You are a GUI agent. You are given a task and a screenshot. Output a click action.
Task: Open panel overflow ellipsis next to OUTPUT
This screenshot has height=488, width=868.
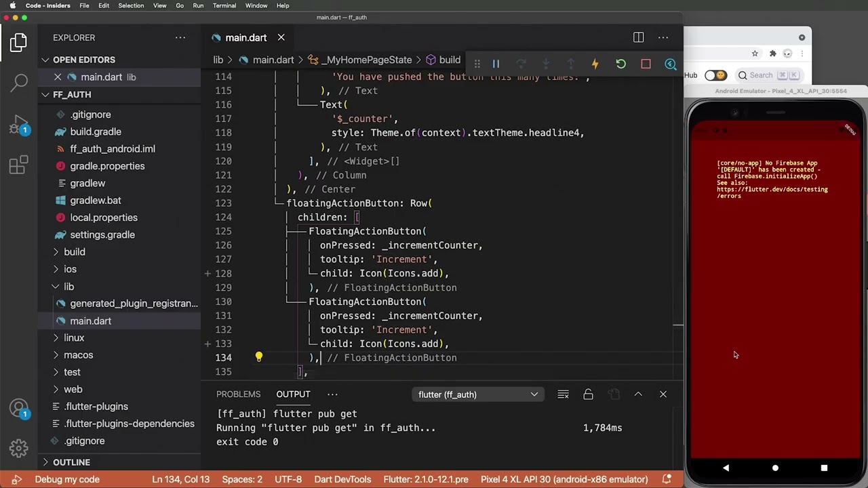332,394
